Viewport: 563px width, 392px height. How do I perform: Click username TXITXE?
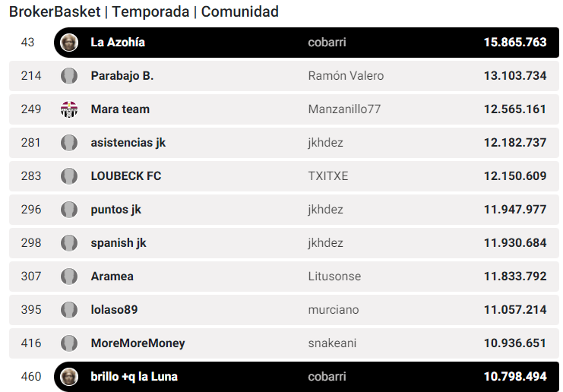tap(328, 176)
